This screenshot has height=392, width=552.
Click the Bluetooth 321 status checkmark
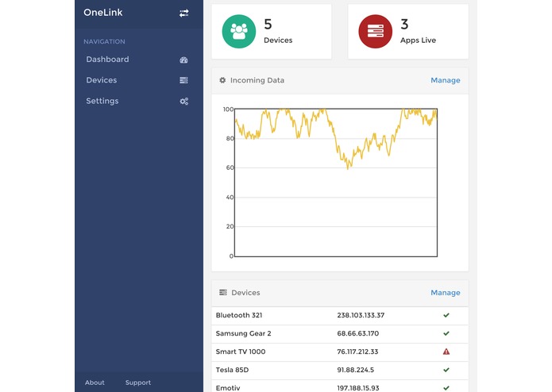[x=446, y=315]
